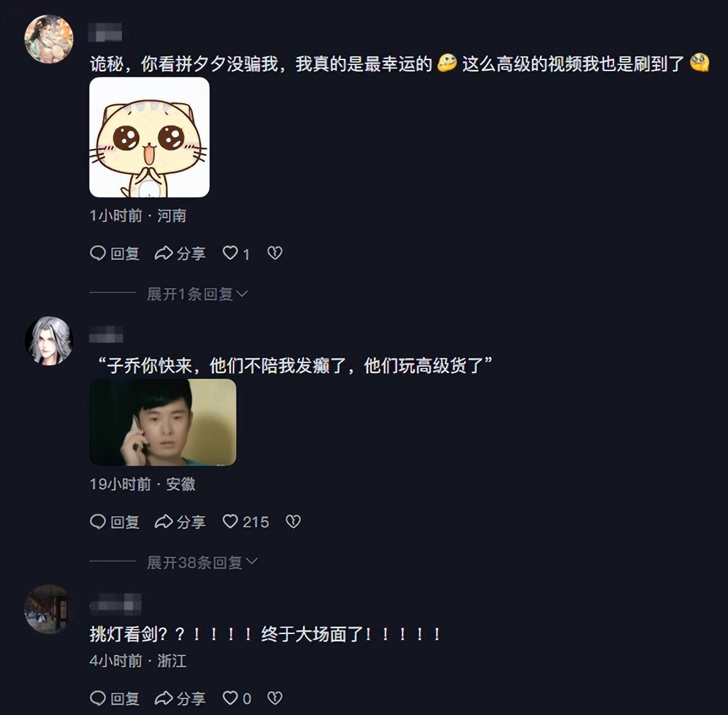This screenshot has height=715, width=728.
Task: Share the Anhui comment
Action: click(180, 522)
